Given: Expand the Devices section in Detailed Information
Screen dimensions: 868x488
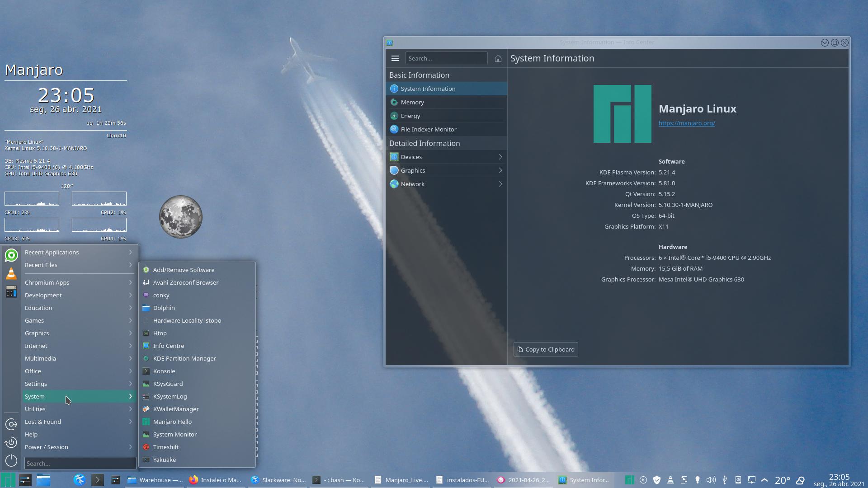Looking at the screenshot, I should pyautogui.click(x=447, y=157).
